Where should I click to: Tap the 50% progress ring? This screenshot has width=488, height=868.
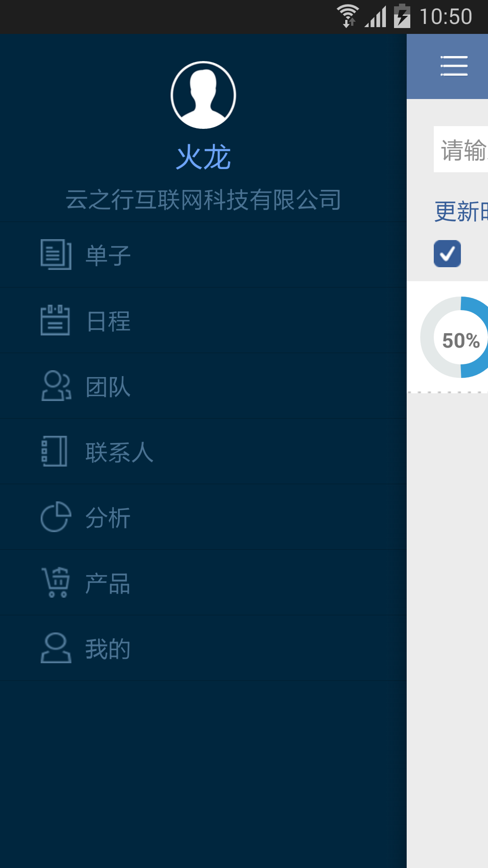click(454, 337)
